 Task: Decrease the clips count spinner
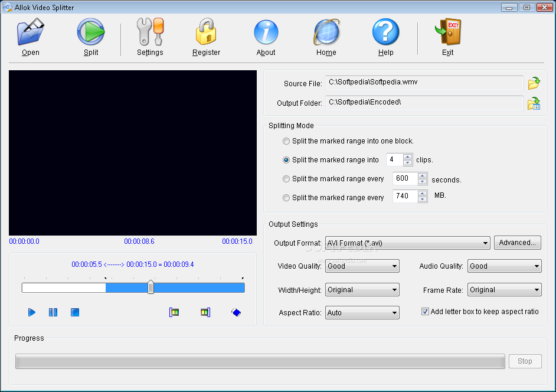(408, 163)
